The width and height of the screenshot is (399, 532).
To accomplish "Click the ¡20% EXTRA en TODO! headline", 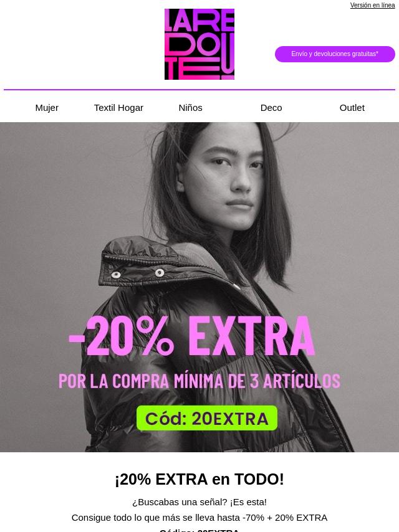I will click(199, 479).
